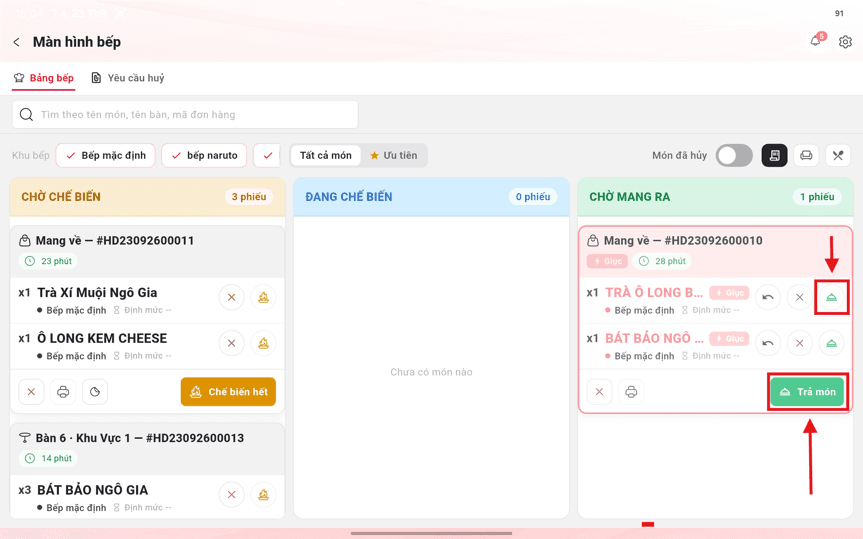Image resolution: width=863 pixels, height=539 pixels.
Task: Cancel the Trà Xí Muội Ngô Gia item
Action: click(232, 297)
